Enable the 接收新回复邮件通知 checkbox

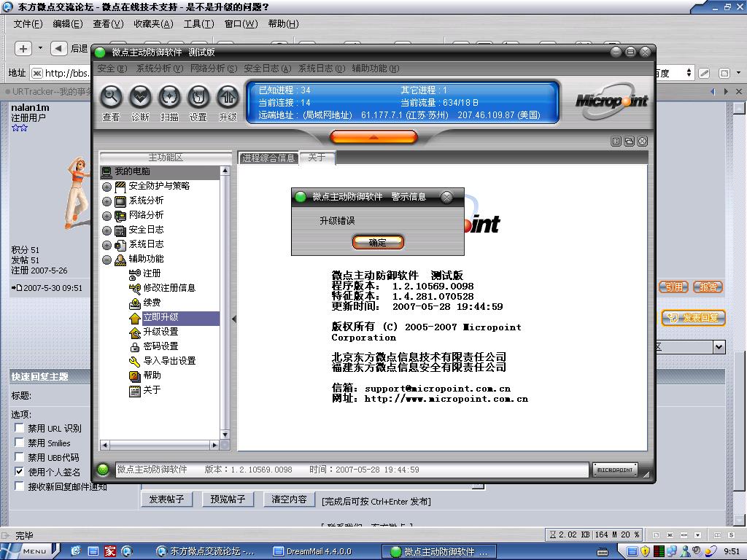pos(19,486)
